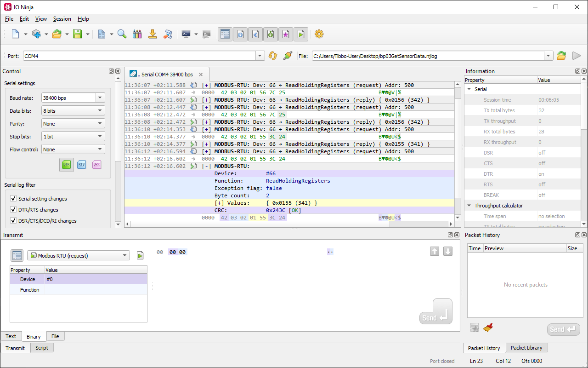Collapse the Serial group in Information
This screenshot has width=588, height=368.
click(x=469, y=89)
